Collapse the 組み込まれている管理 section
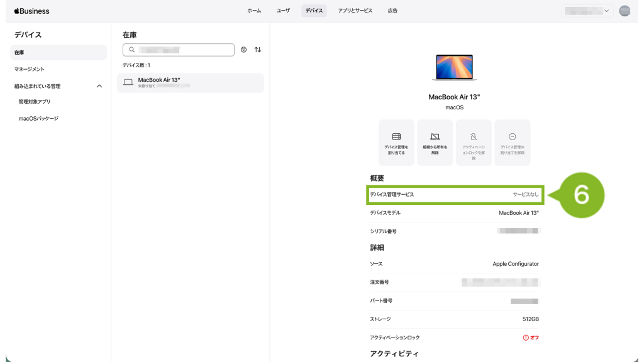Screen dimensions: 644x362 click(x=99, y=86)
